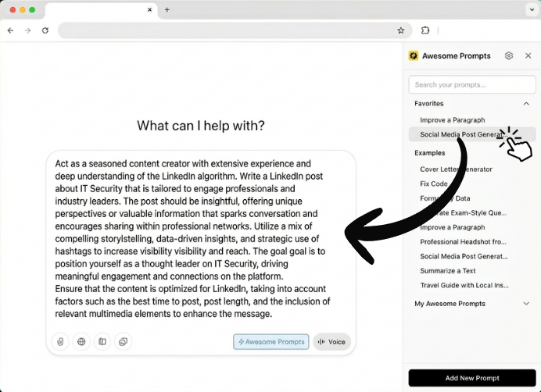Open the tab list chevron at top right
The image size is (541, 392).
532,9
